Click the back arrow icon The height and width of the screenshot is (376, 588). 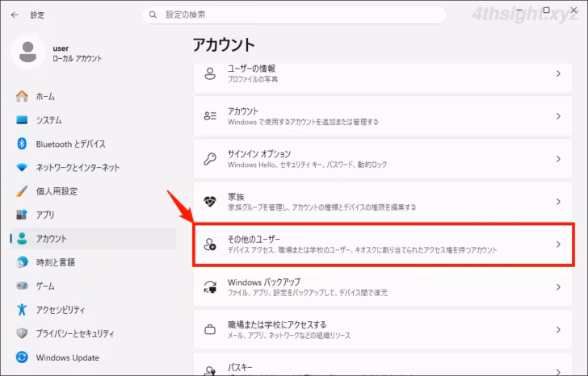[x=15, y=15]
